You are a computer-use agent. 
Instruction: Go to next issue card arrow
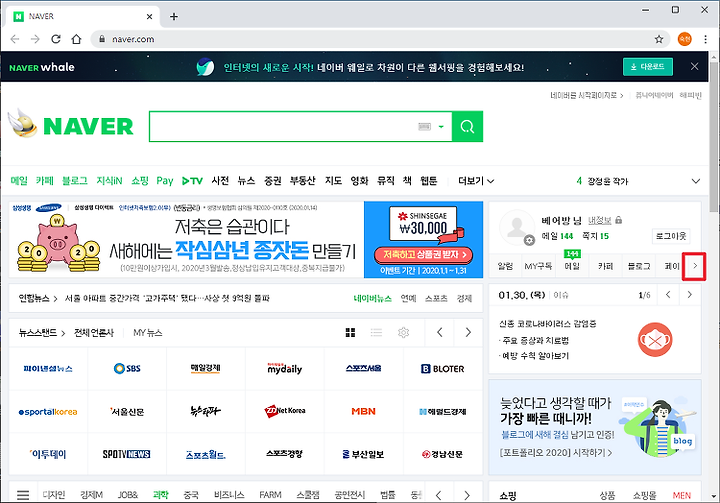coord(689,295)
